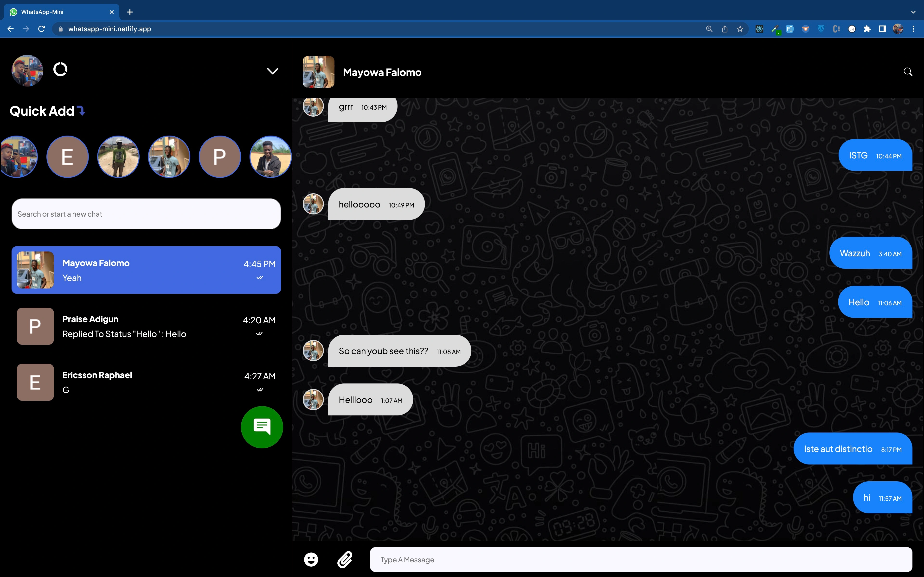Click the search icon in chat header
Screen dimensions: 924x577
click(x=908, y=72)
